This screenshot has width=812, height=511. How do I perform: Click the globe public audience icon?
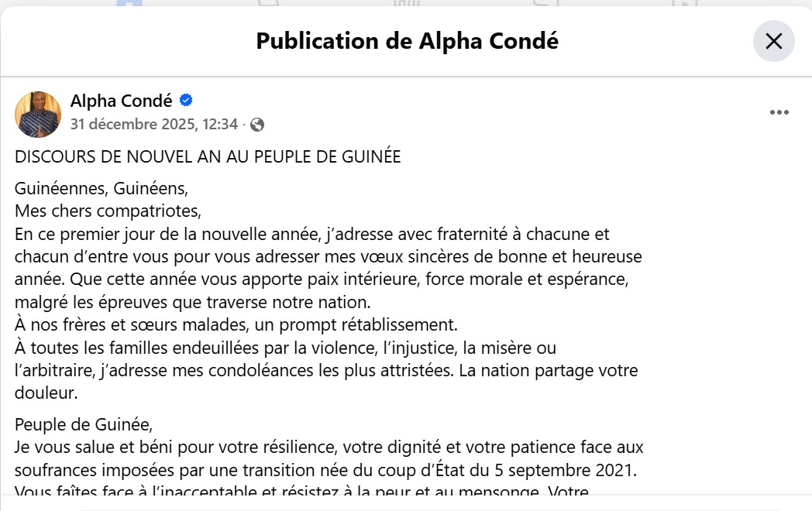coord(257,125)
